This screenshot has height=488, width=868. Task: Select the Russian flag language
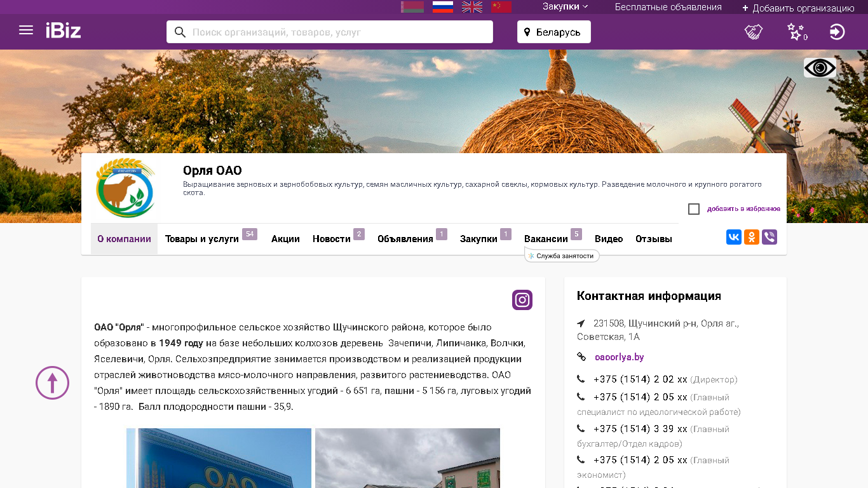(x=443, y=7)
